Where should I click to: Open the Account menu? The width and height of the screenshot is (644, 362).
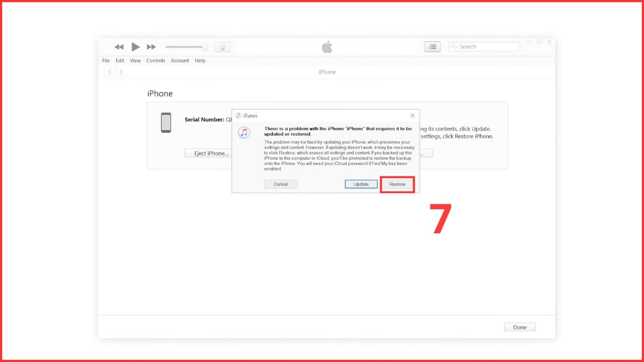180,61
